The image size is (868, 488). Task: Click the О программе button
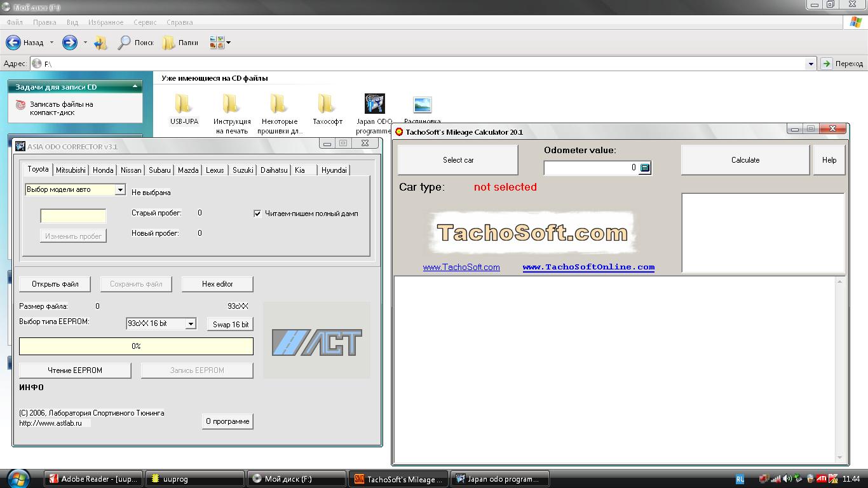click(x=227, y=421)
